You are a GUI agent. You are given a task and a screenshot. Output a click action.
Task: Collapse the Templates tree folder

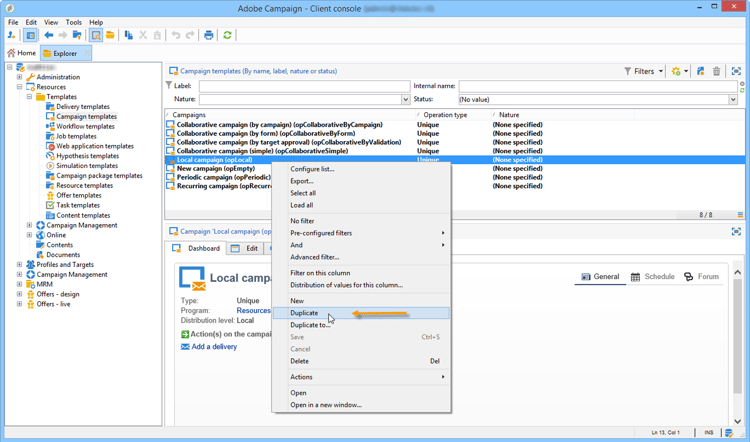pyautogui.click(x=29, y=97)
